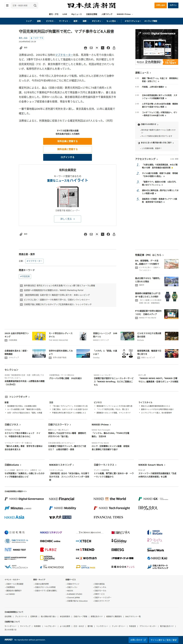The width and height of the screenshot is (183, 644).
Task: Click the 日経電子版 紙面ビューアー tablet image
Action: click(x=67, y=197)
